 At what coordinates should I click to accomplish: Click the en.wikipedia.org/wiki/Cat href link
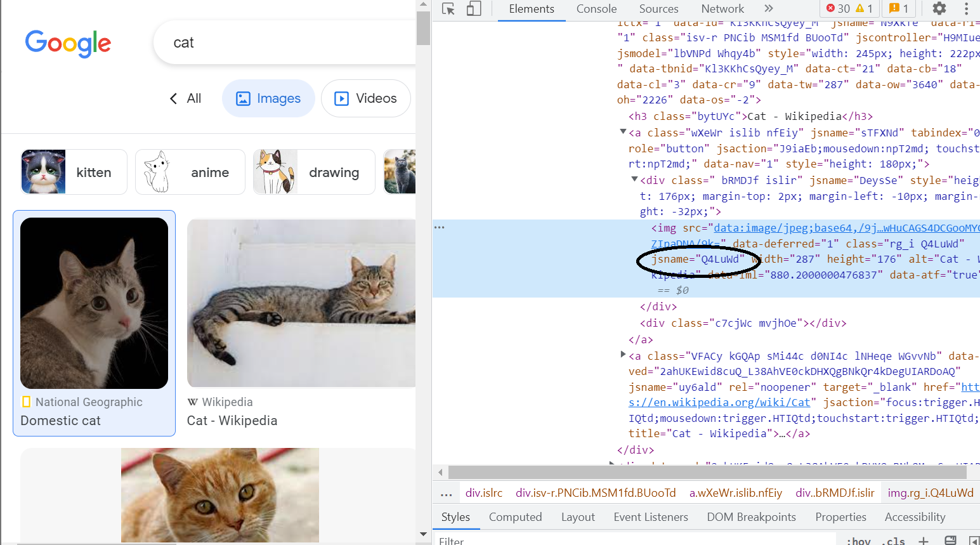720,402
